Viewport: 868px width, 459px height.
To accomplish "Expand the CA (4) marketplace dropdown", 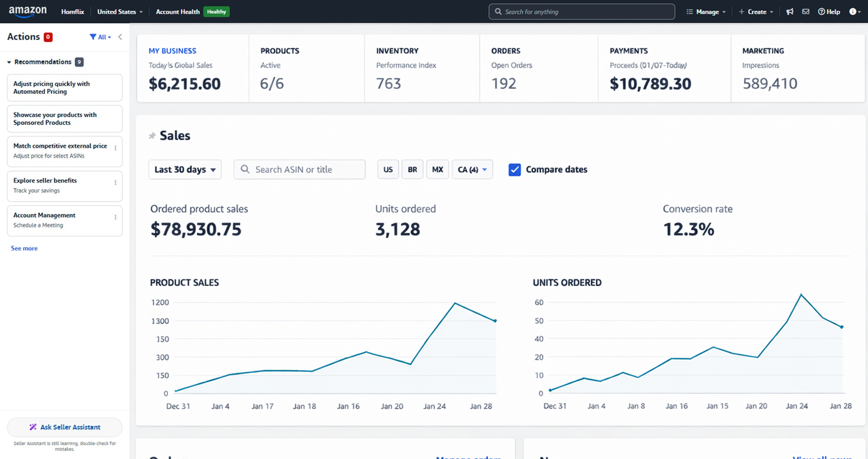I will tap(472, 170).
